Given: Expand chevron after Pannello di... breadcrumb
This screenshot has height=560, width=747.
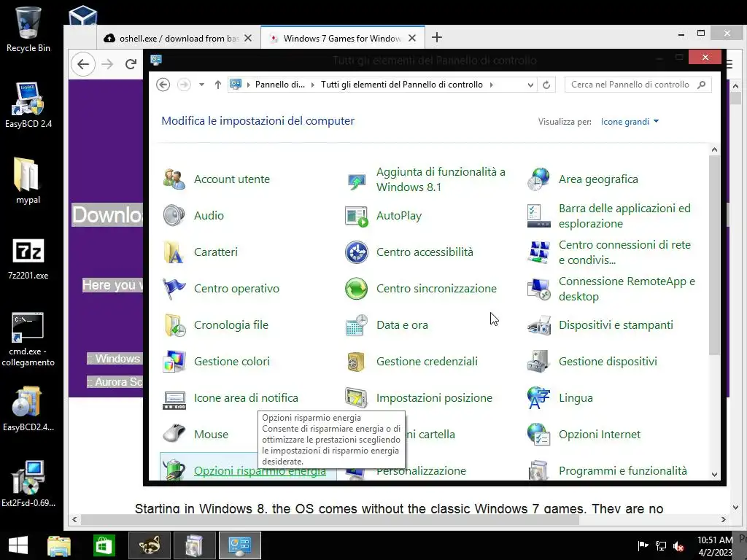Looking at the screenshot, I should click(312, 85).
